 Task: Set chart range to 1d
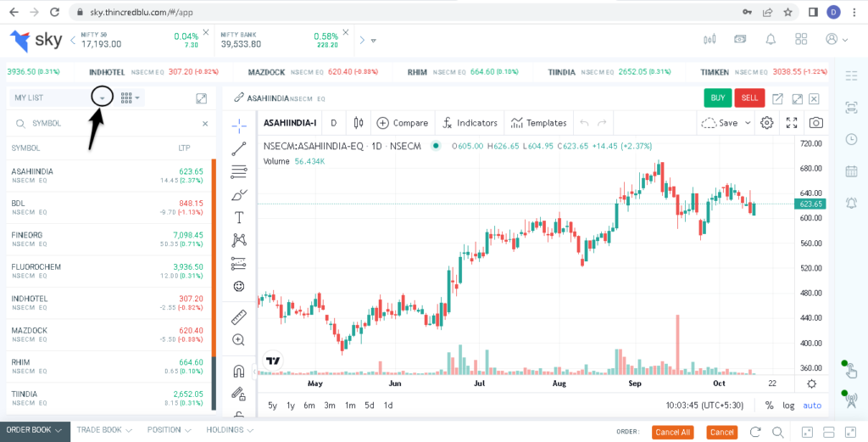pyautogui.click(x=388, y=406)
